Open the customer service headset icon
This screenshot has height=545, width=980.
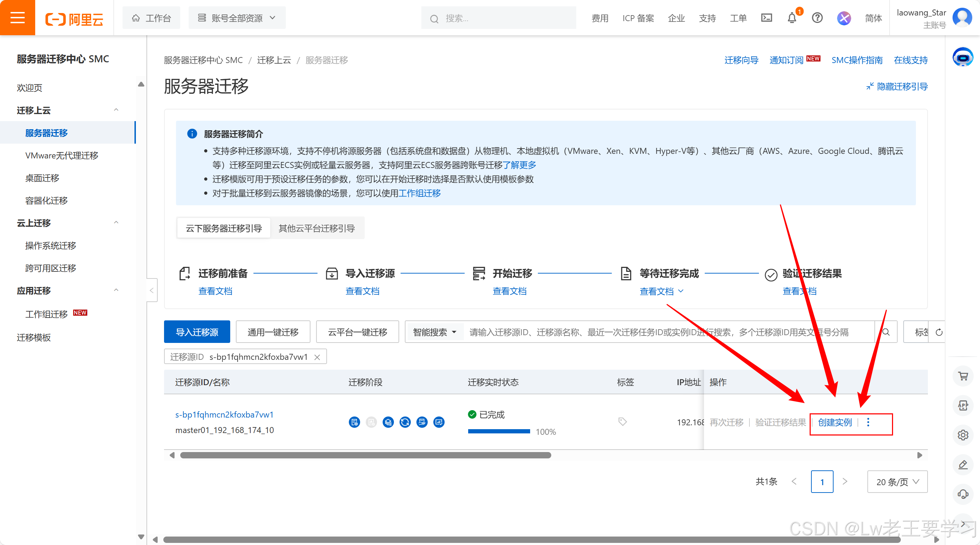click(x=963, y=494)
